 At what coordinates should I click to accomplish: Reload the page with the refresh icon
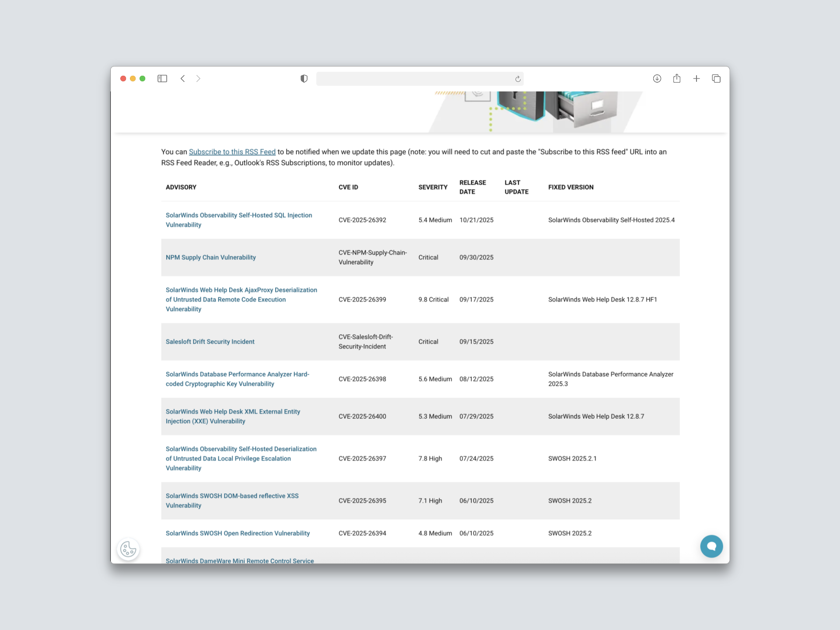518,79
